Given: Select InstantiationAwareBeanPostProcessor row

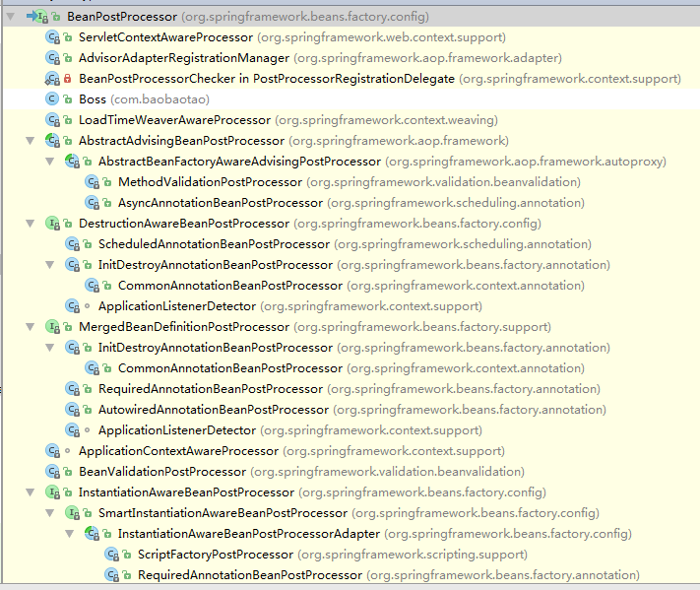Looking at the screenshot, I should [x=350, y=492].
